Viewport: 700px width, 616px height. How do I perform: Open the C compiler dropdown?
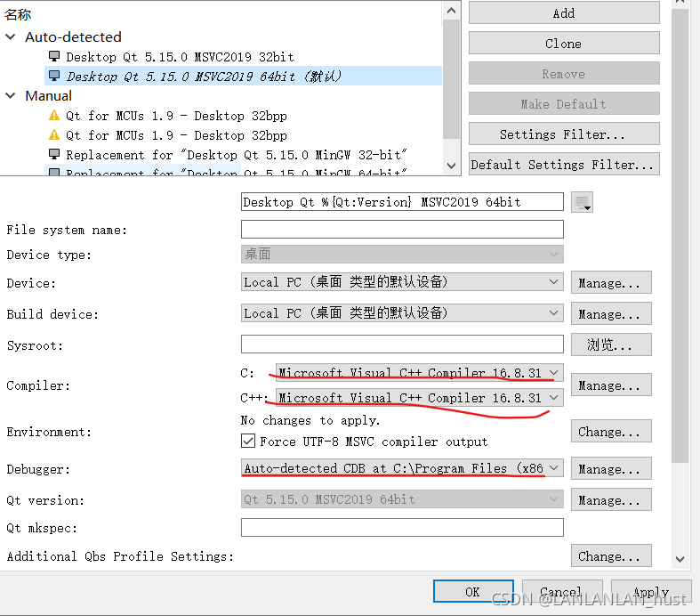[x=419, y=373]
